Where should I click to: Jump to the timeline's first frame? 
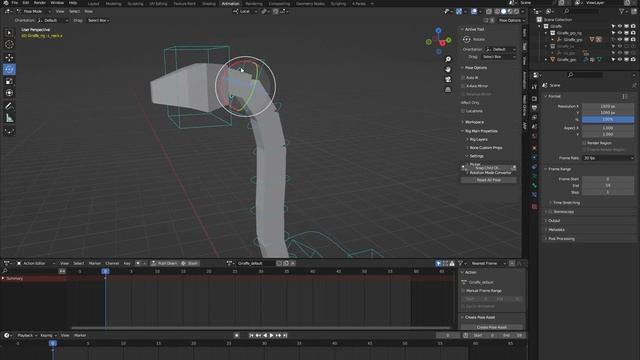(x=251, y=335)
